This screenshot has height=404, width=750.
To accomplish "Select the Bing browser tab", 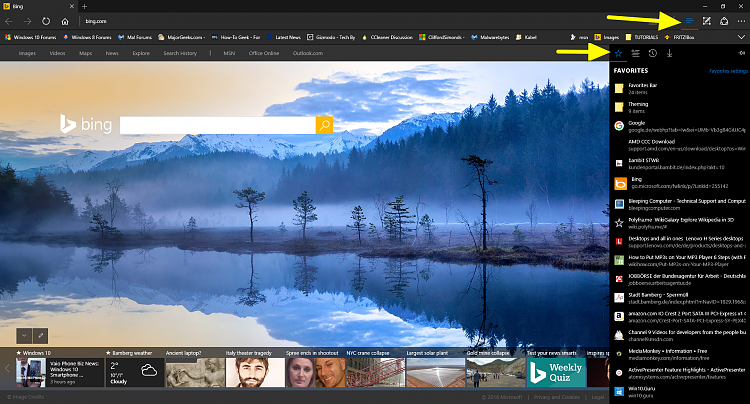I will pyautogui.click(x=38, y=6).
